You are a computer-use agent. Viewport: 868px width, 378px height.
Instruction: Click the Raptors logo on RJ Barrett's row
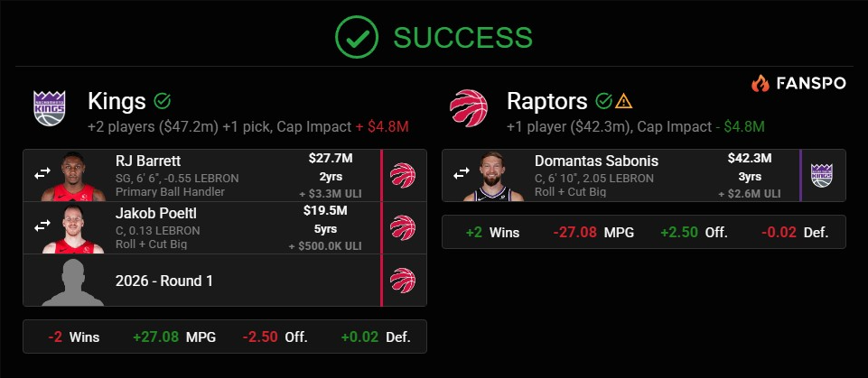coord(403,175)
